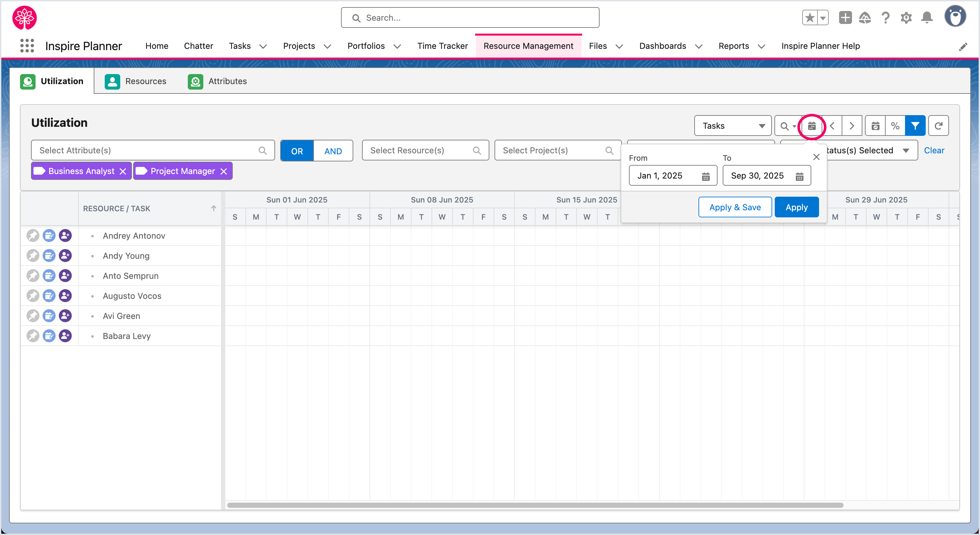
Task: Click Babara Levy's assign user icon
Action: [x=65, y=336]
